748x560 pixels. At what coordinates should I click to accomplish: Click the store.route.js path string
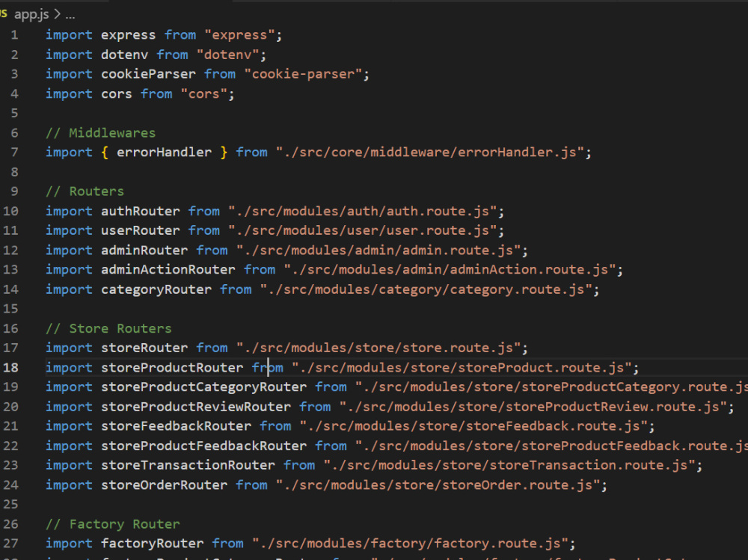378,348
